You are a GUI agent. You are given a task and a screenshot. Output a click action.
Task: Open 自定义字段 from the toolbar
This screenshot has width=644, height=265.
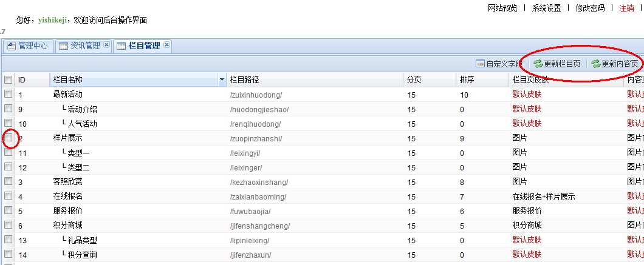pos(498,64)
